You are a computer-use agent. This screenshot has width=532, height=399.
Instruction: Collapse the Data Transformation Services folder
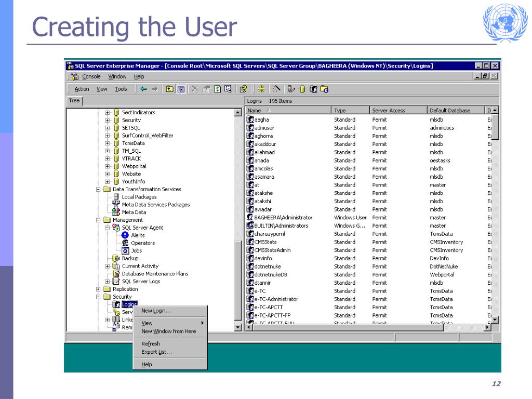[x=98, y=189]
